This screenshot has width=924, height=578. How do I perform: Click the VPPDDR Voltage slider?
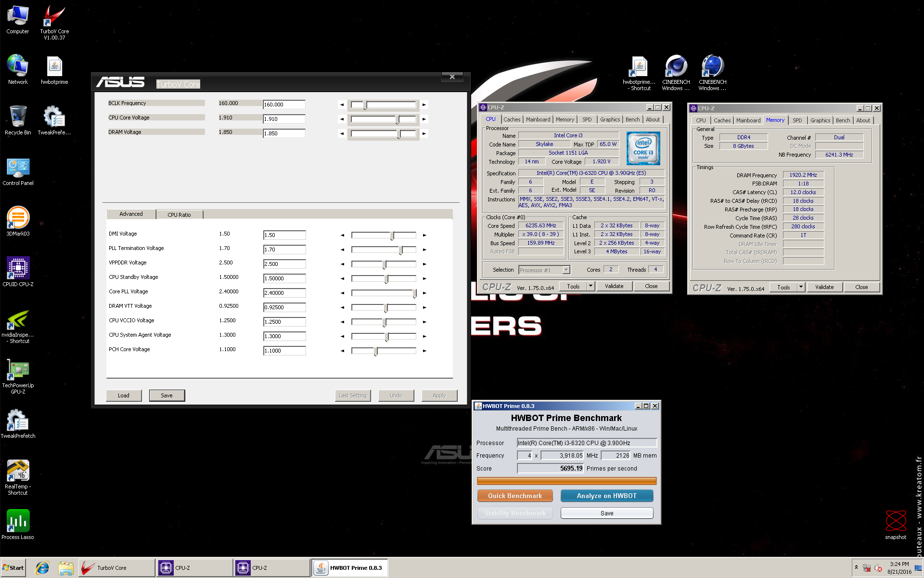(384, 264)
